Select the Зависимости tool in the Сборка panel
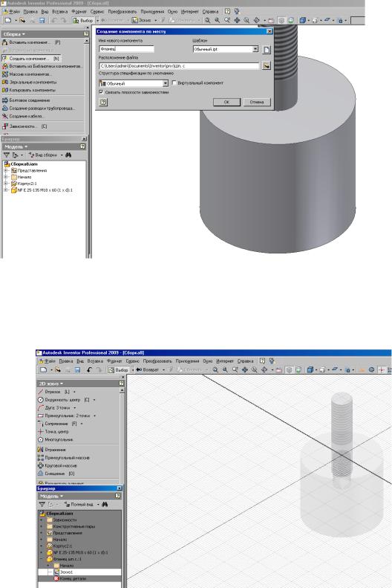Image resolution: width=392 pixels, height=588 pixels. pos(24,126)
